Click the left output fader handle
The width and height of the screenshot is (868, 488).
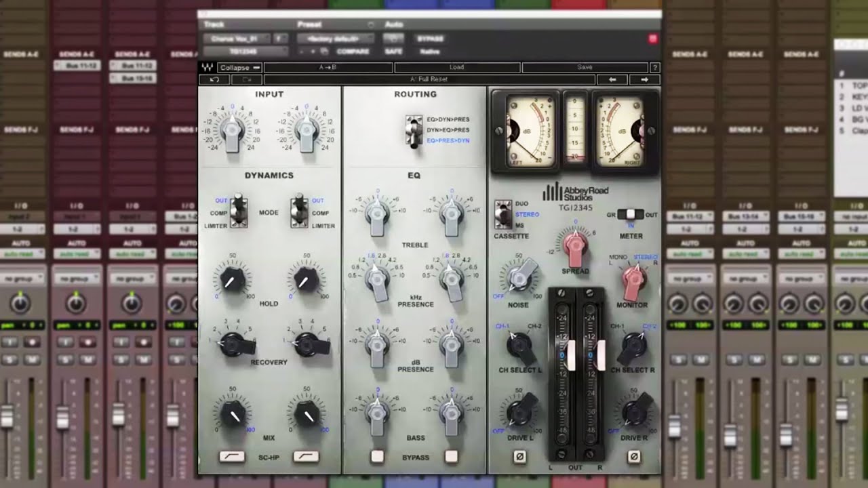(x=570, y=355)
